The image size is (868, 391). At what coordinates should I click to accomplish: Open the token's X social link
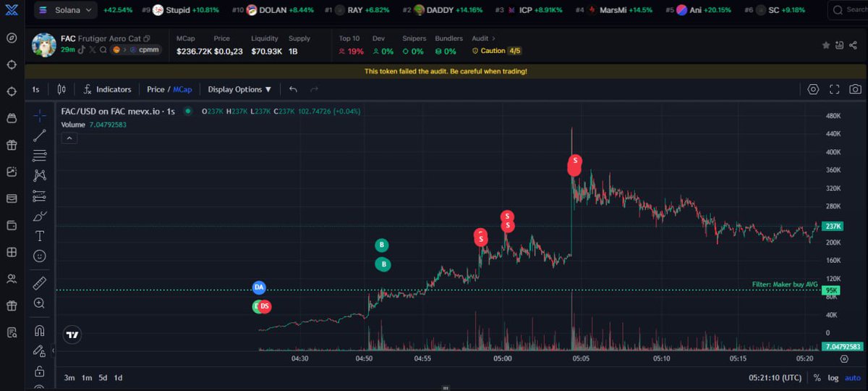[x=93, y=49]
